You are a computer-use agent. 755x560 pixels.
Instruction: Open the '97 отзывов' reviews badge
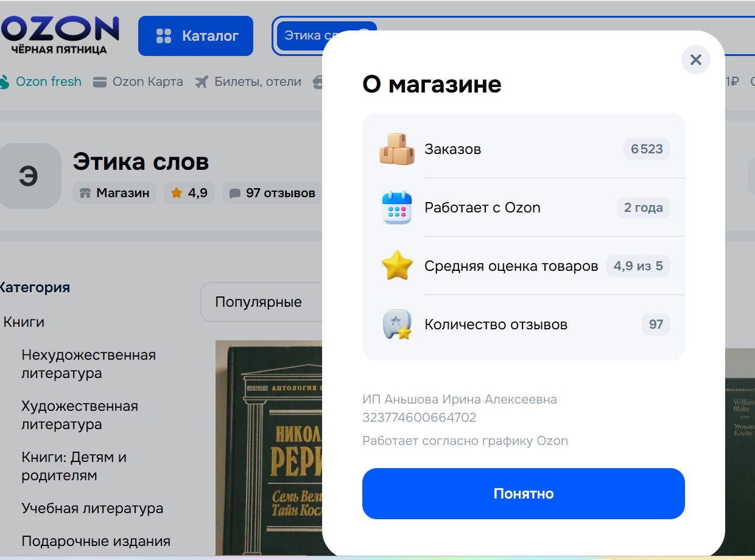[272, 193]
